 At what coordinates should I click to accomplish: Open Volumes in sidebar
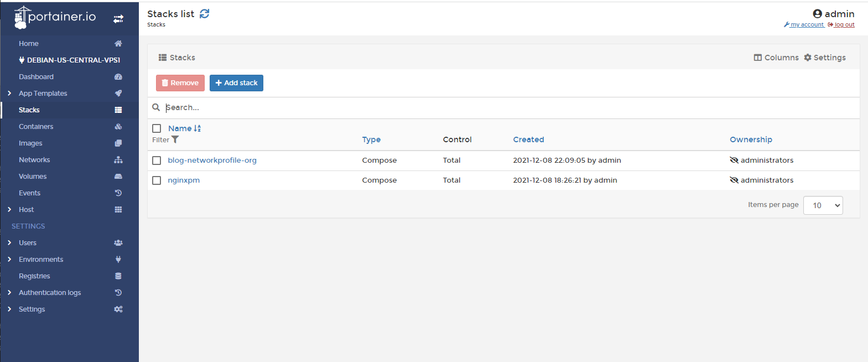33,177
